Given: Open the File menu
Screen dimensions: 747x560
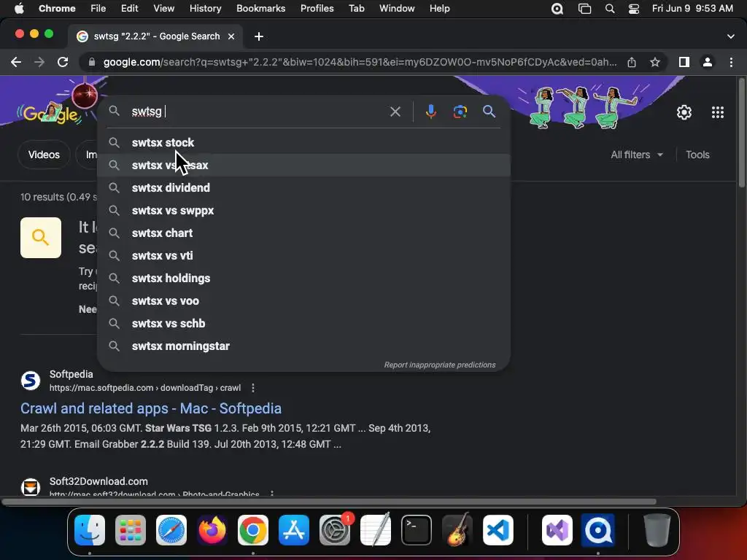Looking at the screenshot, I should 98,9.
